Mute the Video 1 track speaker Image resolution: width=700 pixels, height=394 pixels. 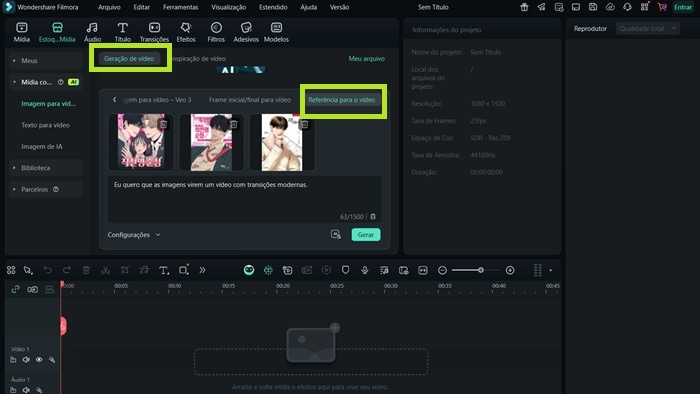pos(26,360)
